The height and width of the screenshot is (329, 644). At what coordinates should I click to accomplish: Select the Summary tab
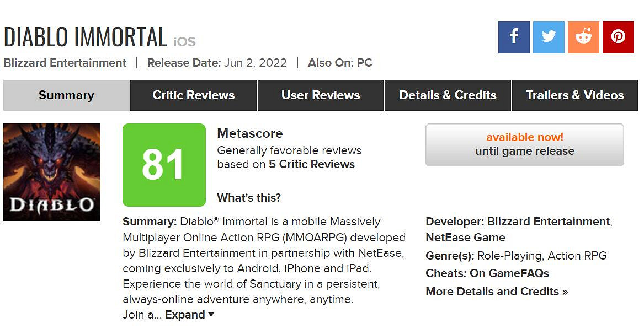pos(66,95)
